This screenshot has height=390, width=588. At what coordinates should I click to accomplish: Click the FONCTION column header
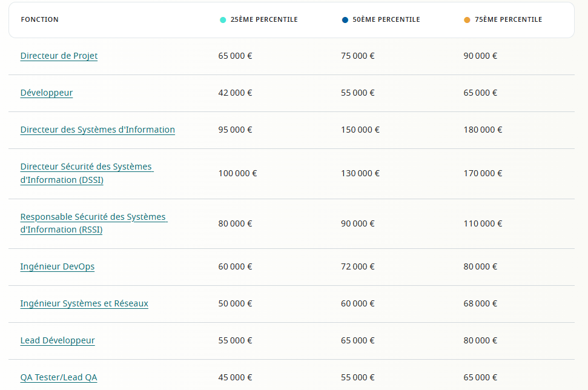click(x=40, y=19)
